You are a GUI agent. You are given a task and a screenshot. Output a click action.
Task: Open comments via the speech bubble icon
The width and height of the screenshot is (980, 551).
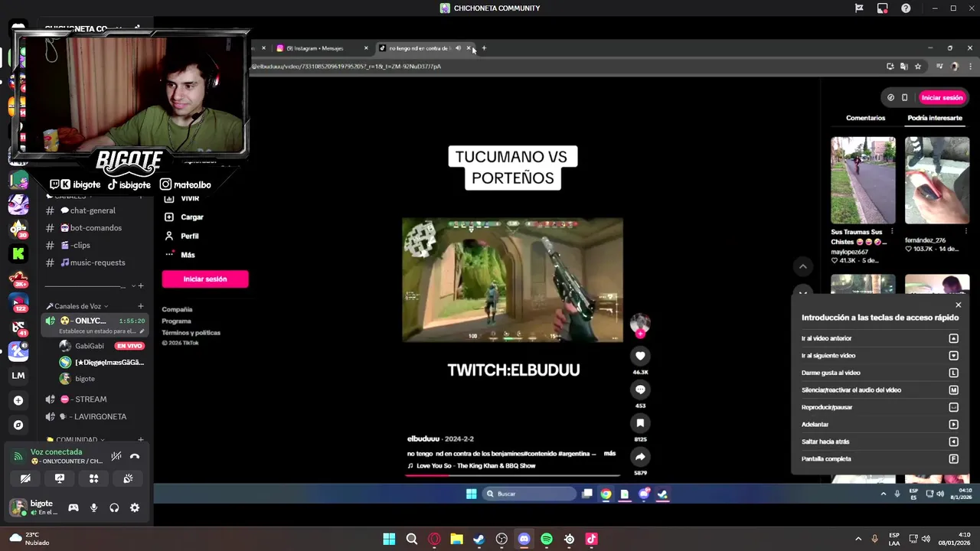[x=640, y=390]
